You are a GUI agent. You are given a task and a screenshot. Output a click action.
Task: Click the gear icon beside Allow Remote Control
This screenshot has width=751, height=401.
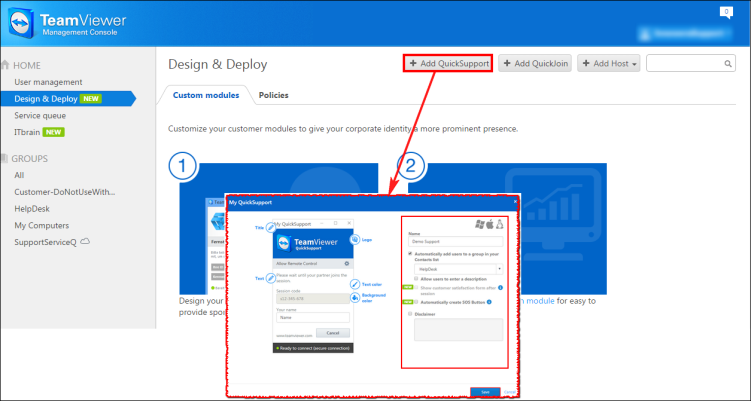click(347, 264)
